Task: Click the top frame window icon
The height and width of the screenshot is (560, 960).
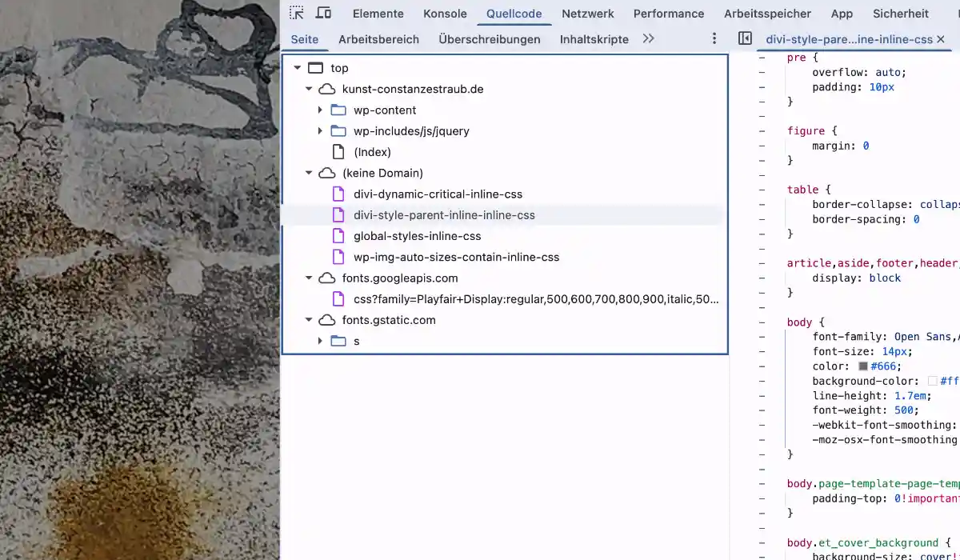Action: pos(316,68)
